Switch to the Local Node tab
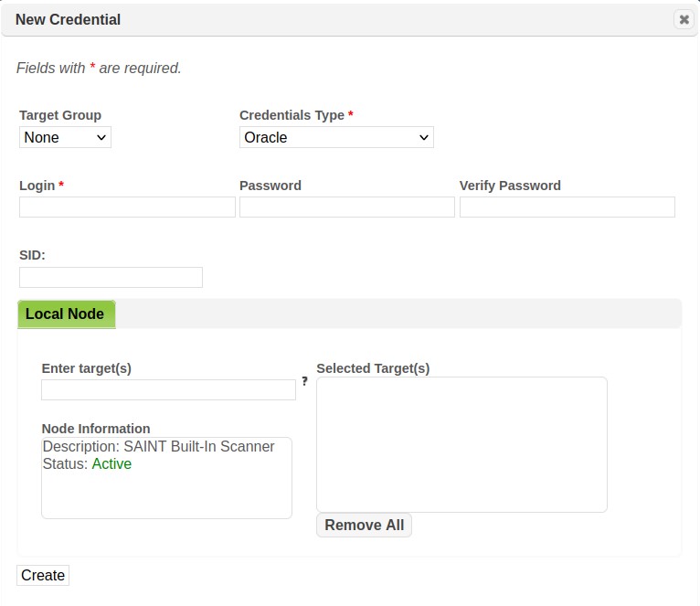Viewport: 700px width, 606px height. (x=65, y=314)
